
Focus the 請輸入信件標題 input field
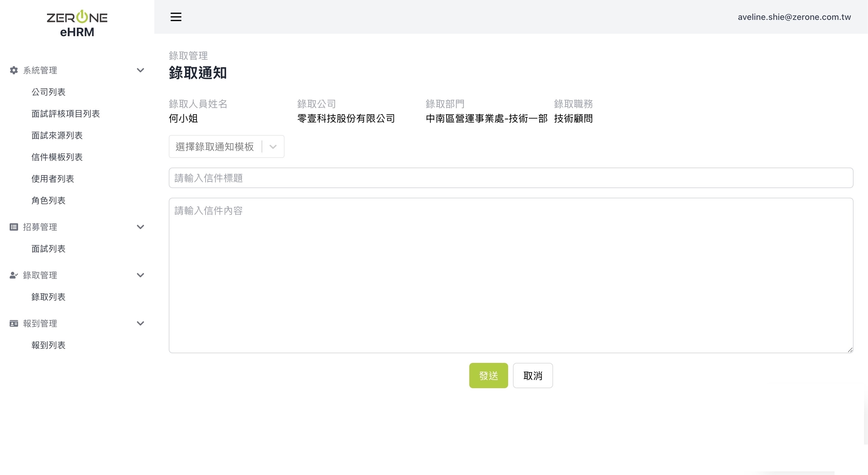point(511,178)
